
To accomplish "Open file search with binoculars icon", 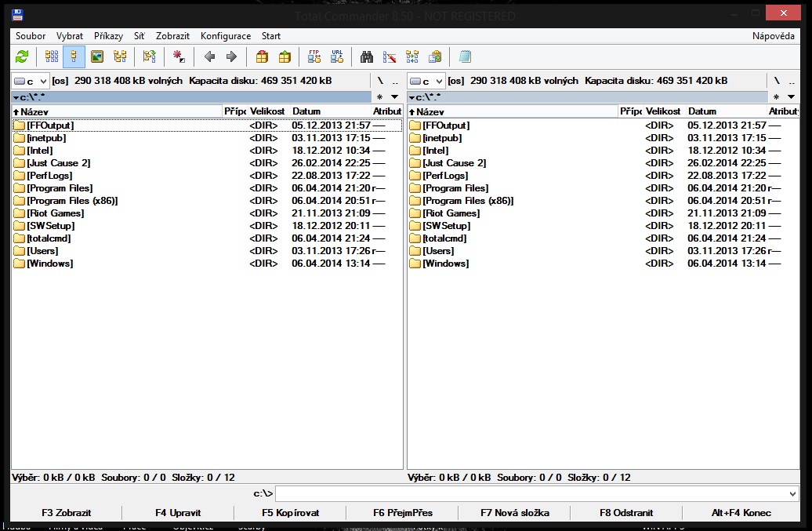I will [366, 56].
